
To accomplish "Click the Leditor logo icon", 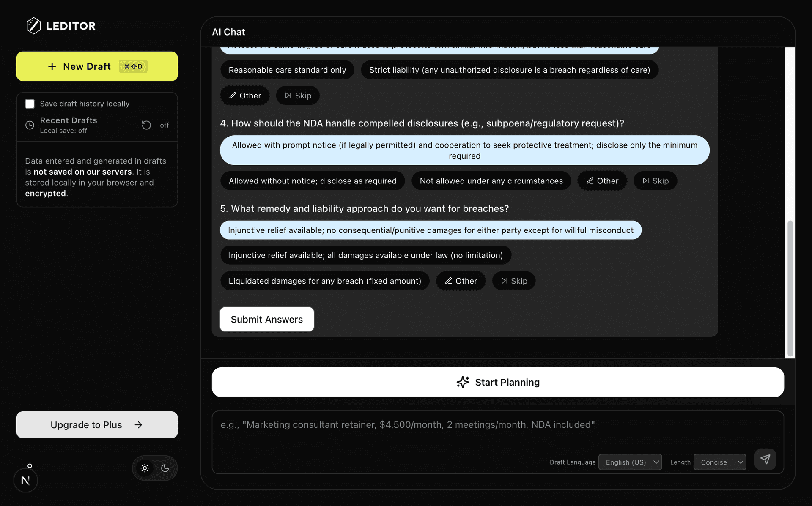I will 34,26.
